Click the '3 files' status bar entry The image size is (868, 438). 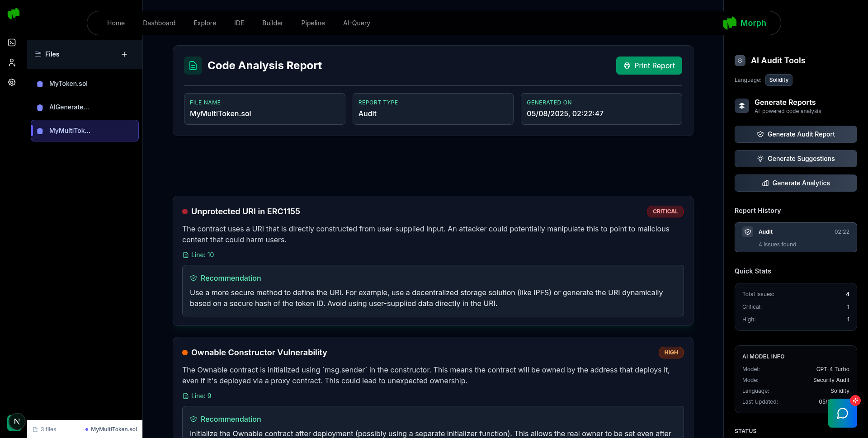click(45, 429)
